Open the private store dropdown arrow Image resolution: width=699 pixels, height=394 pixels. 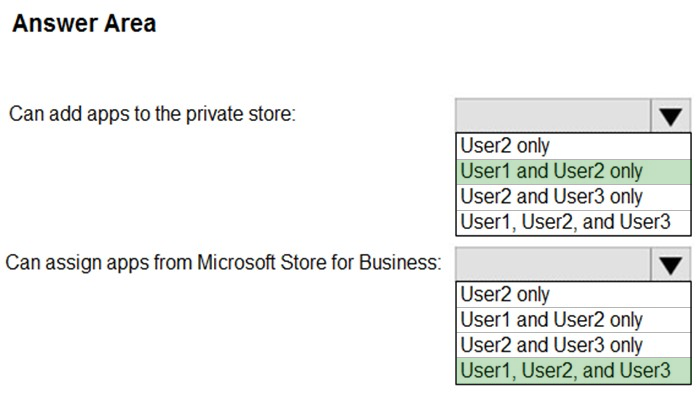(x=670, y=115)
